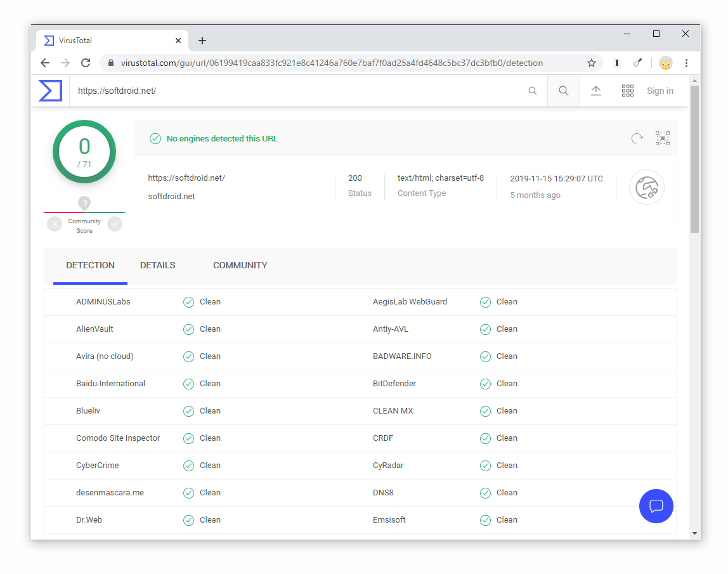This screenshot has width=728, height=574.
Task: Open the blue chat bubble button
Action: [656, 506]
